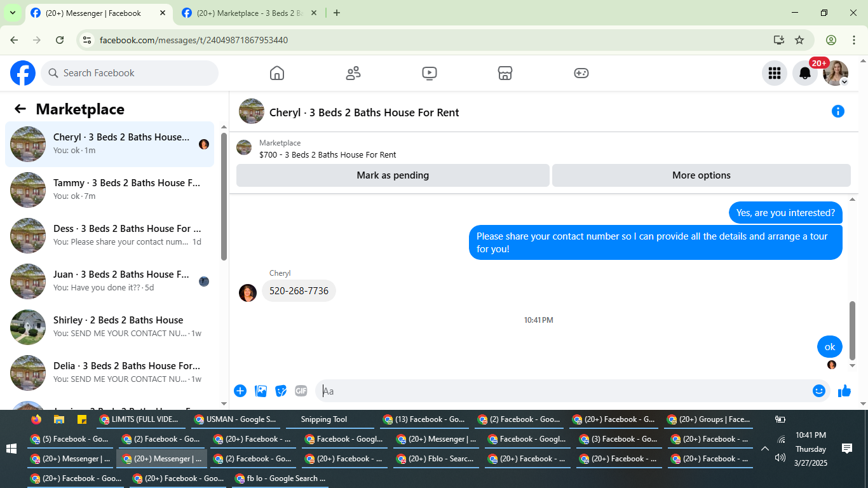Choose a GIF in the composer
Viewport: 868px width, 488px height.
pos(301,391)
